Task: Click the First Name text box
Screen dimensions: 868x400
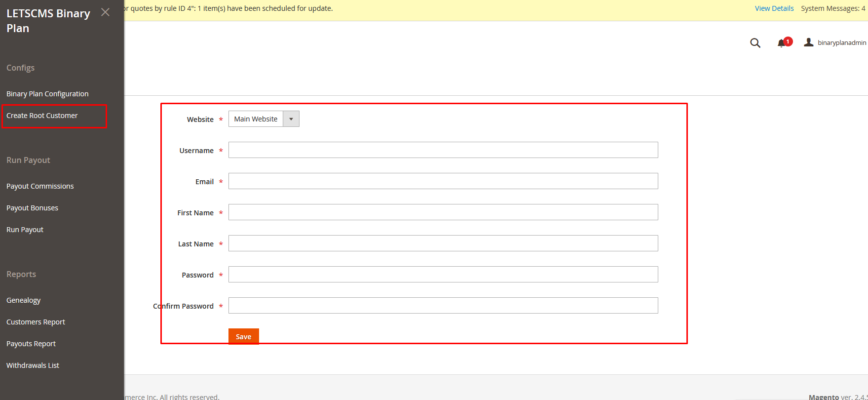Action: (443, 212)
